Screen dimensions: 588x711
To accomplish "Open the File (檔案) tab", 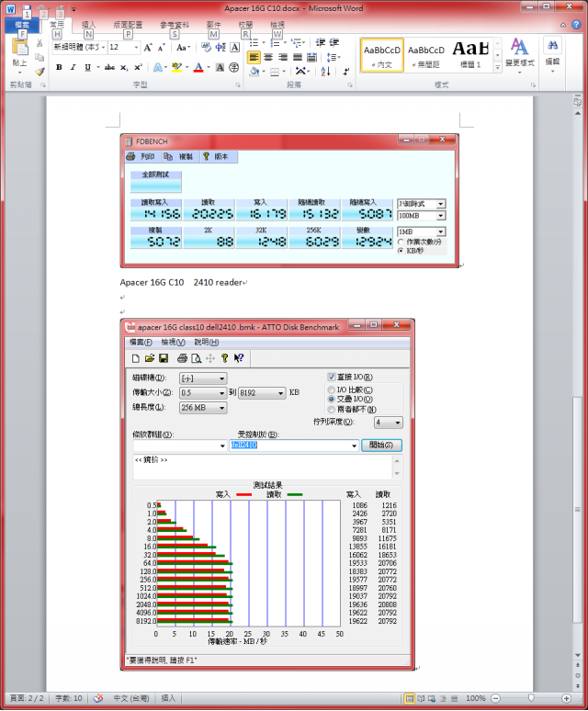I will pyautogui.click(x=22, y=25).
